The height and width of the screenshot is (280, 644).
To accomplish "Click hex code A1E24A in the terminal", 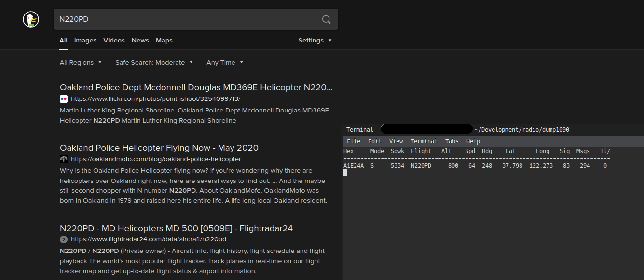I will click(354, 166).
